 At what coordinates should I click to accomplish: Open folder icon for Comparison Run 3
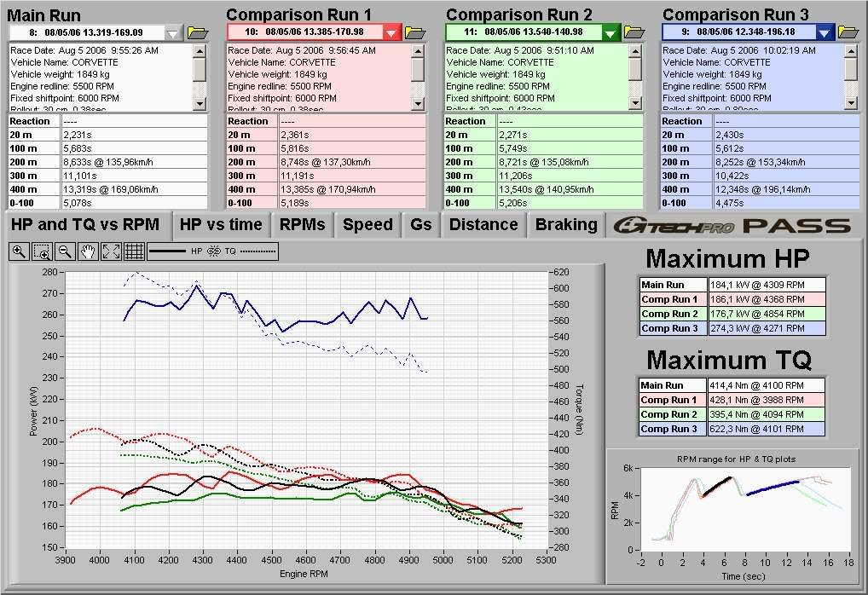click(x=848, y=32)
